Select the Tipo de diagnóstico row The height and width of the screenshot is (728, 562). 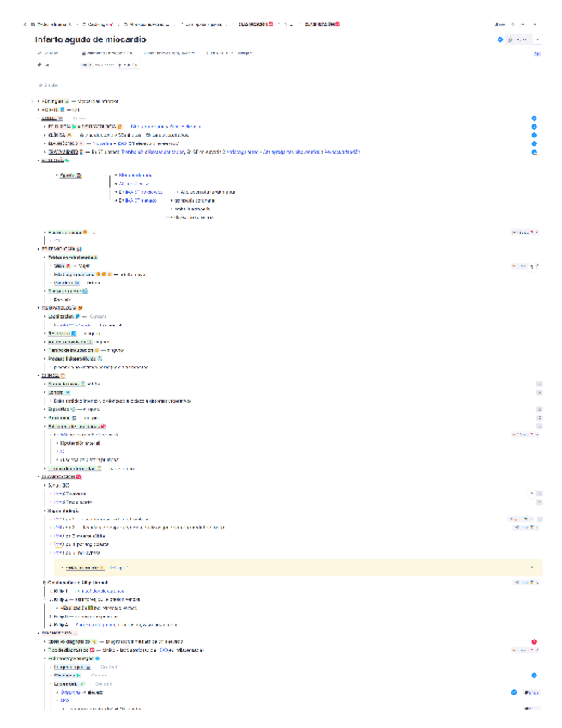tap(126, 650)
